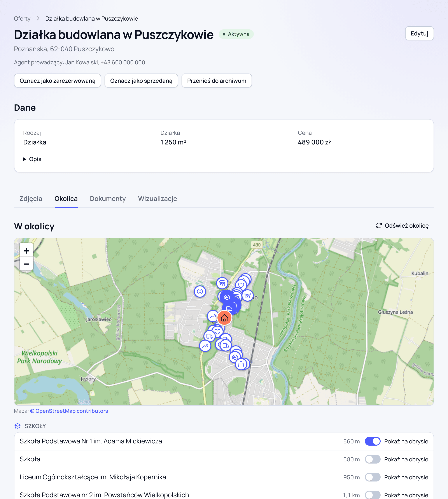Click Oznacz jako zarezerwowaną button
The width and height of the screenshot is (448, 499).
pos(57,81)
